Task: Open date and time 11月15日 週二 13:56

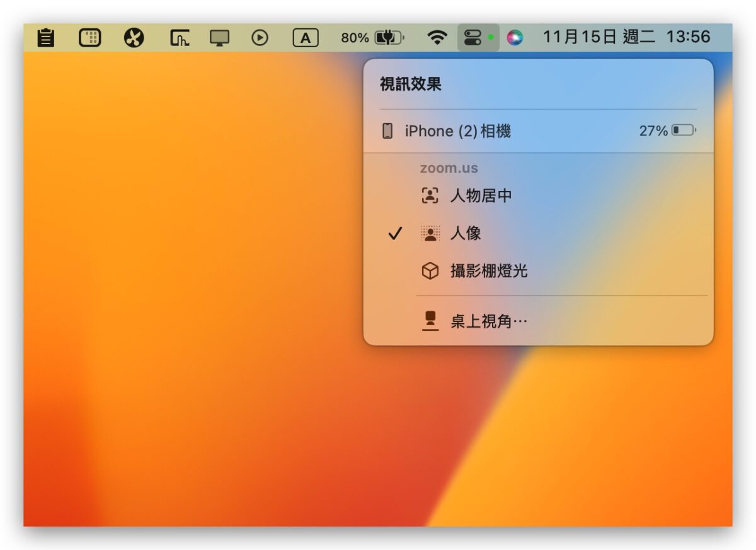Action: pyautogui.click(x=627, y=37)
